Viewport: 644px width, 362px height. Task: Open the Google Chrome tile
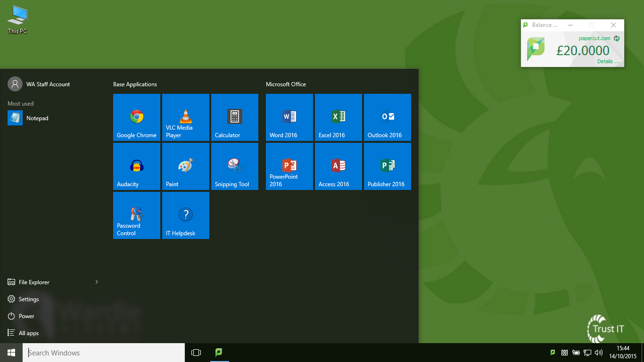coord(137,117)
